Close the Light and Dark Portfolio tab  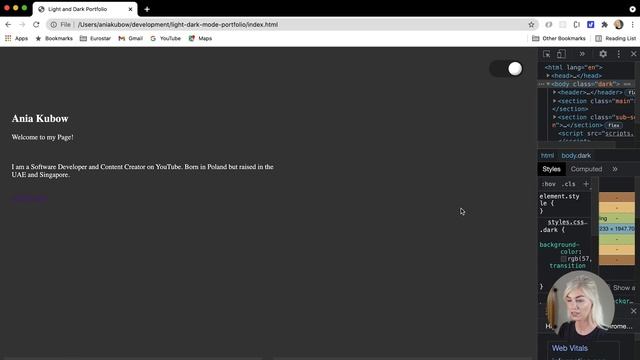click(x=130, y=9)
